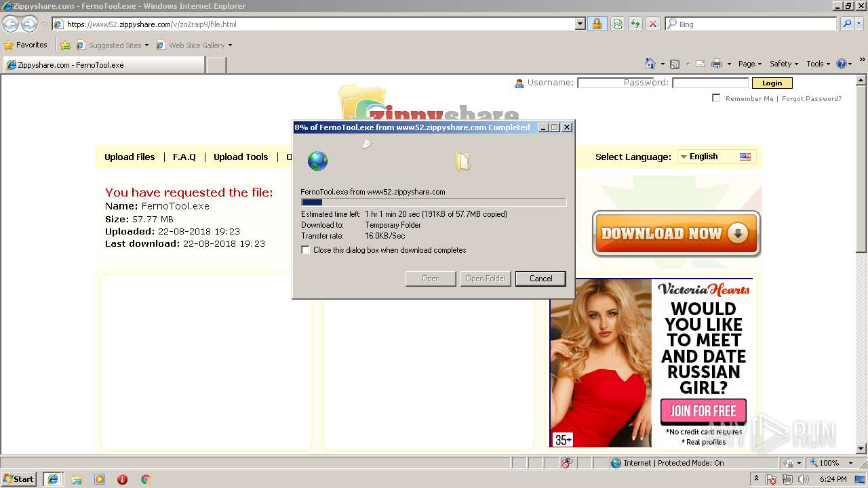868x488 pixels.
Task: Click the Print icon
Action: coord(716,64)
